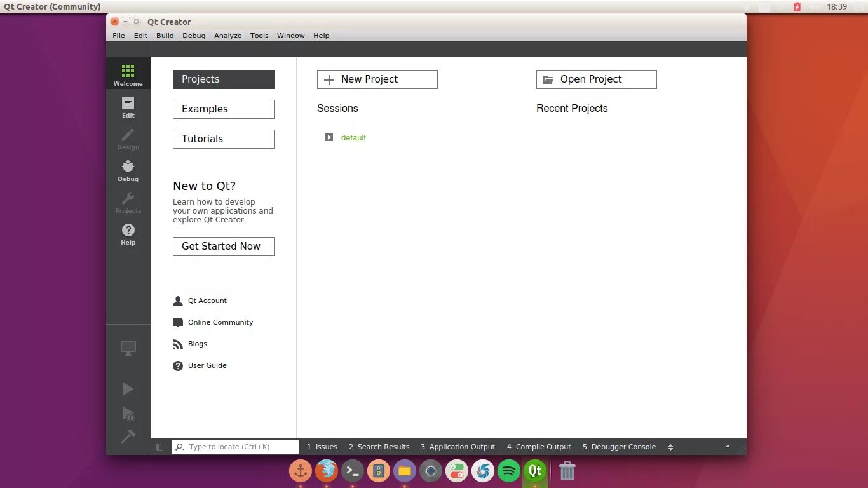Open the Search Results pane
Viewport: 868px width, 488px height.
379,447
